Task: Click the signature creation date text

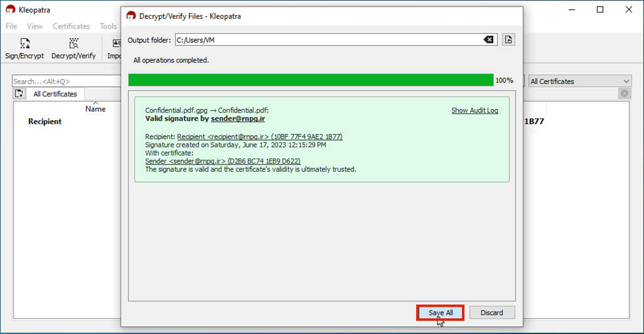Action: tap(235, 145)
